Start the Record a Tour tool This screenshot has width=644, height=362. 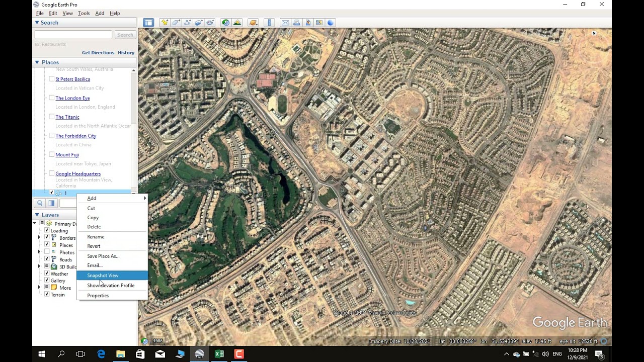point(210,23)
